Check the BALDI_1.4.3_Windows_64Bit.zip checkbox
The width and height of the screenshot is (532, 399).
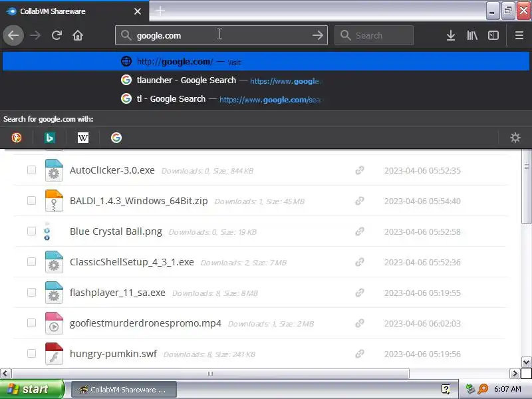click(x=31, y=201)
